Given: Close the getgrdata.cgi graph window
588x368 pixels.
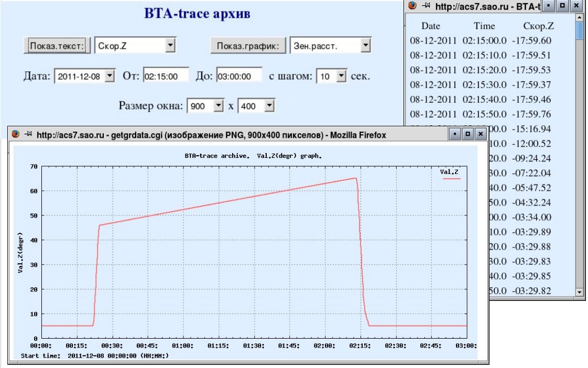Looking at the screenshot, I should tap(481, 134).
